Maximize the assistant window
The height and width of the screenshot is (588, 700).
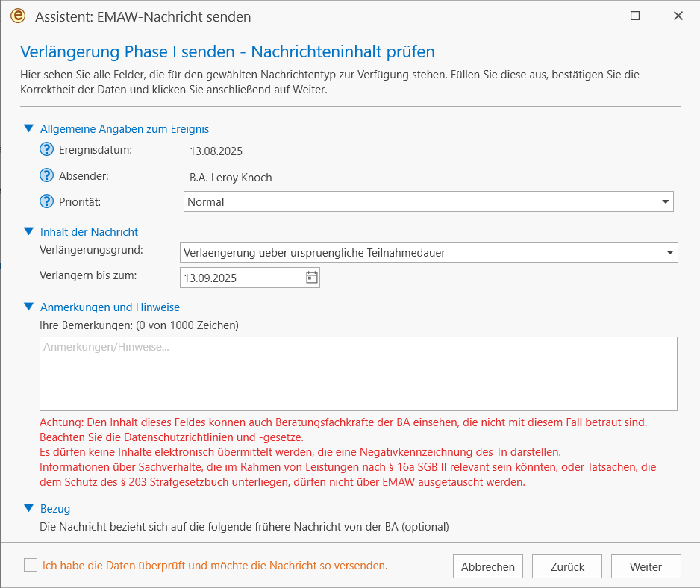click(x=635, y=16)
